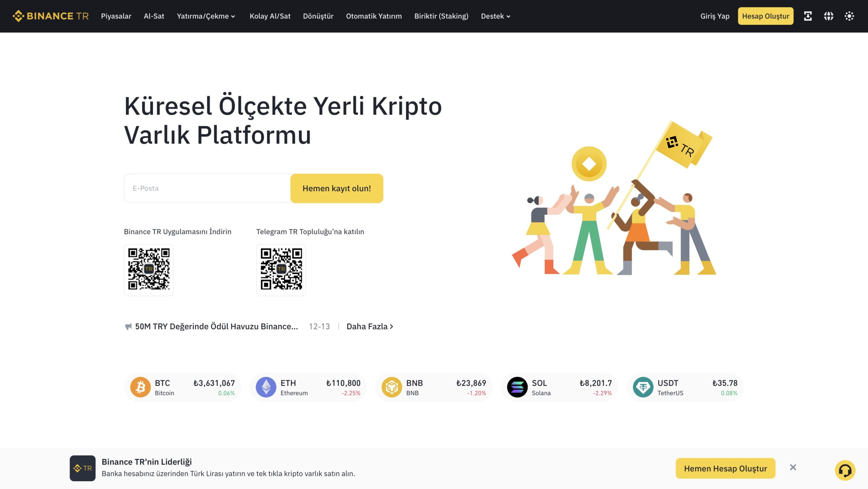Screen dimensions: 868x489
Task: Select Dönüştür in the top menu
Action: [x=318, y=16]
